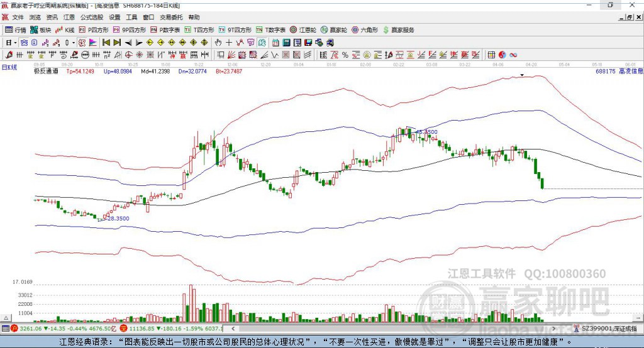Jump to first bar with skip-to-start icon
This screenshot has height=348, width=644.
coord(106,43)
